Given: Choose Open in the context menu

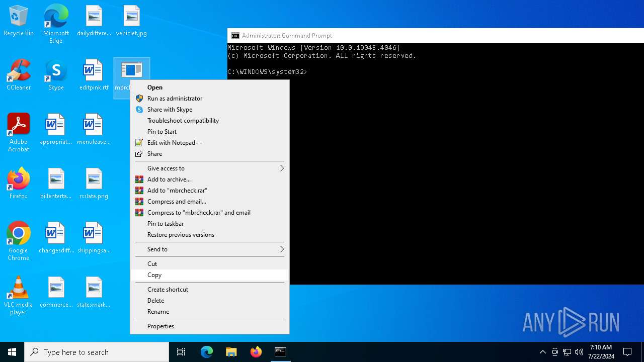Looking at the screenshot, I should pyautogui.click(x=209, y=87).
